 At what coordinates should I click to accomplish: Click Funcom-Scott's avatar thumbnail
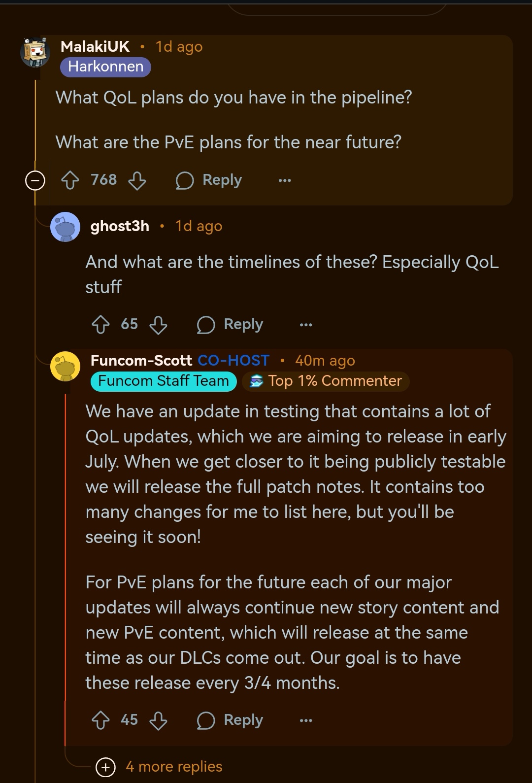[65, 367]
